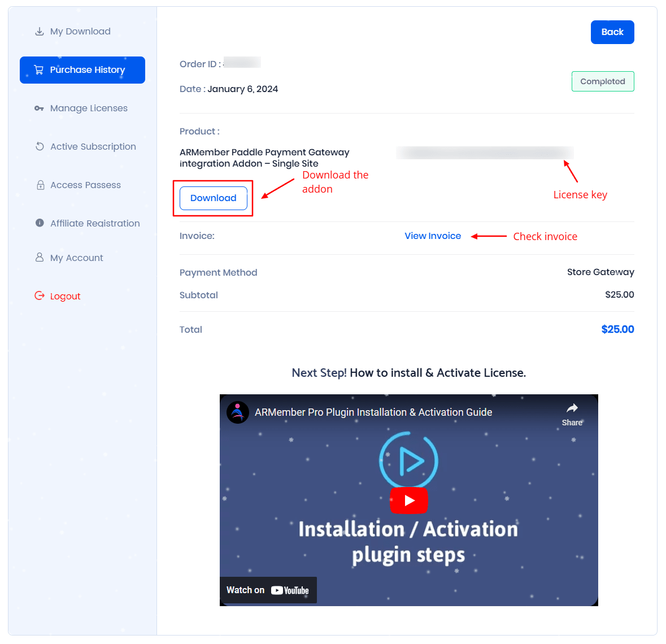The height and width of the screenshot is (644, 666).
Task: Click the product name ARMember Paddle Payment Gateway
Action: pos(264,158)
